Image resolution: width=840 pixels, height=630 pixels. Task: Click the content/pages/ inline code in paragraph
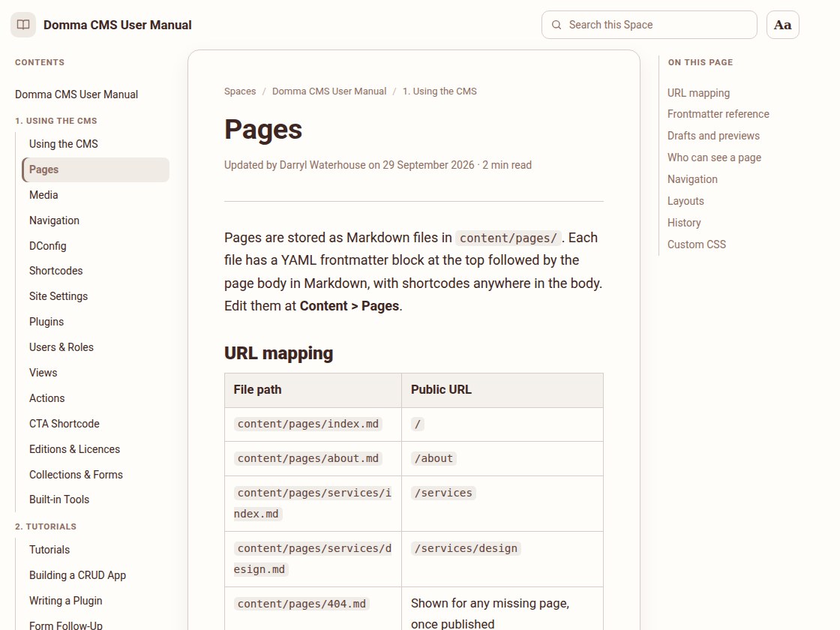508,238
